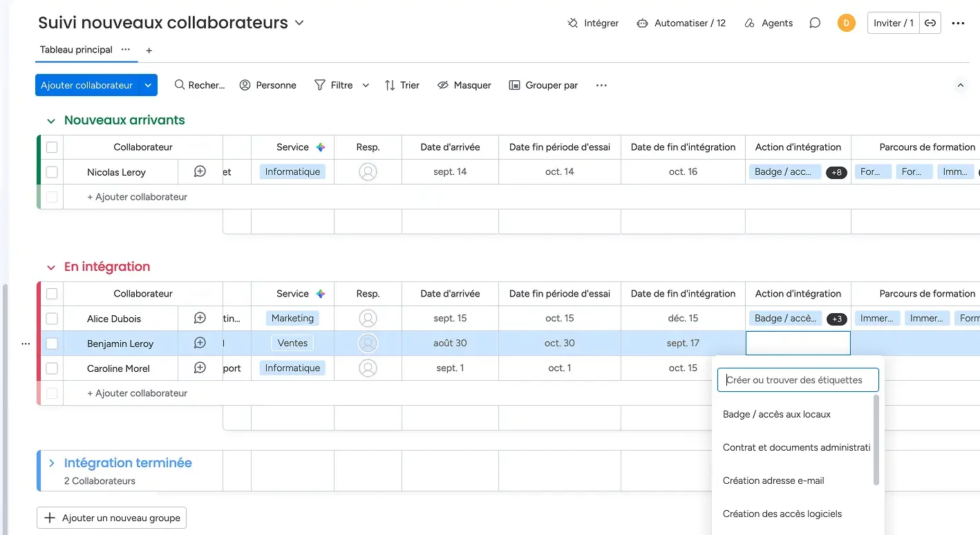The height and width of the screenshot is (535, 980).
Task: Tick the checkbox for Caroline Morel
Action: [x=52, y=368]
